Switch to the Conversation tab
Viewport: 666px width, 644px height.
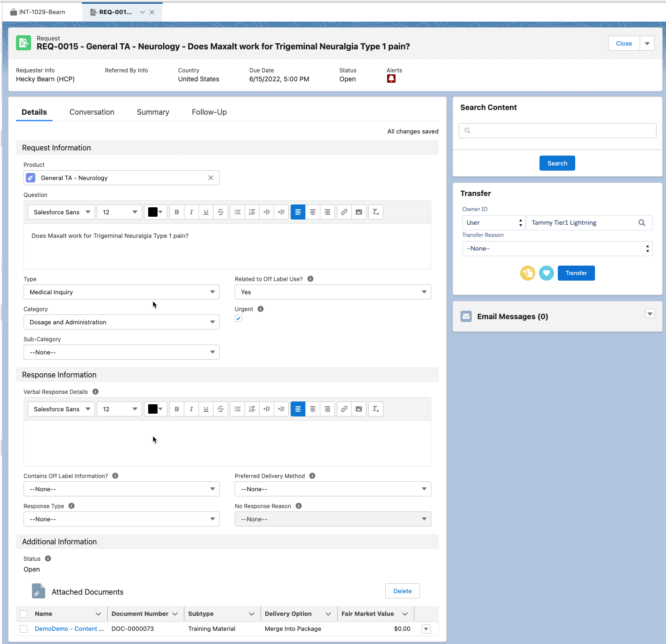[92, 112]
